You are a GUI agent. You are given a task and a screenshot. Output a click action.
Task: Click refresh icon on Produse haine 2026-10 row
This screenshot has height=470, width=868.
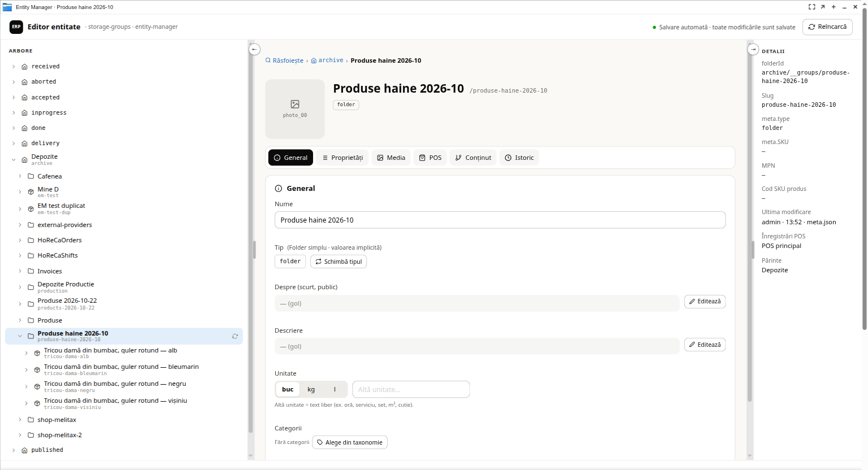click(x=235, y=336)
